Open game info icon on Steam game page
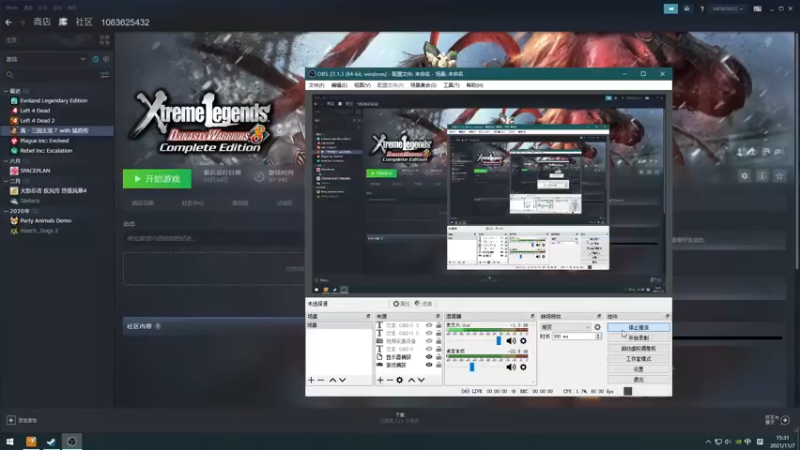800x450 pixels. point(762,176)
